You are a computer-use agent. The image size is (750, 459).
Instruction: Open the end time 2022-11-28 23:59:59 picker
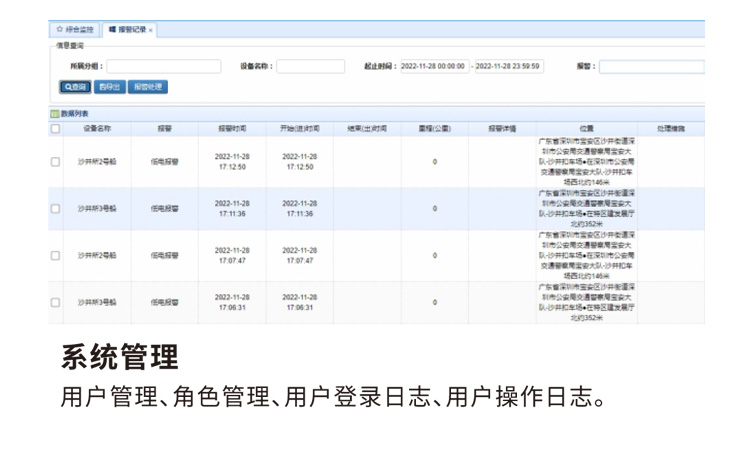(508, 67)
